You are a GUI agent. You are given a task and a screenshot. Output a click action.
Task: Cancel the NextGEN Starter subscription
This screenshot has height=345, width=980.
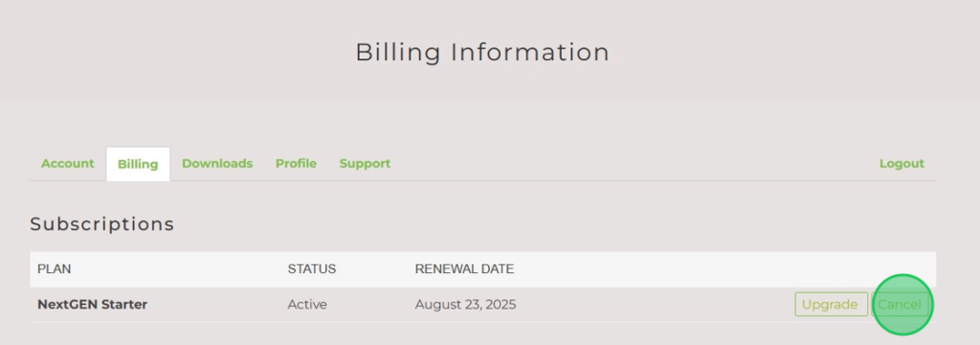[900, 305]
